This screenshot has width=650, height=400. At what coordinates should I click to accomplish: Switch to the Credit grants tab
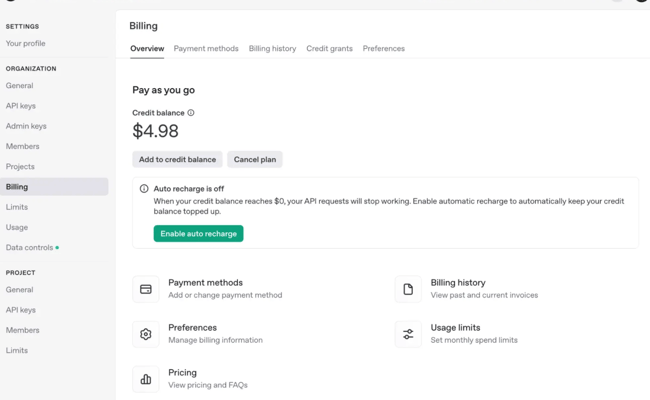pyautogui.click(x=330, y=48)
